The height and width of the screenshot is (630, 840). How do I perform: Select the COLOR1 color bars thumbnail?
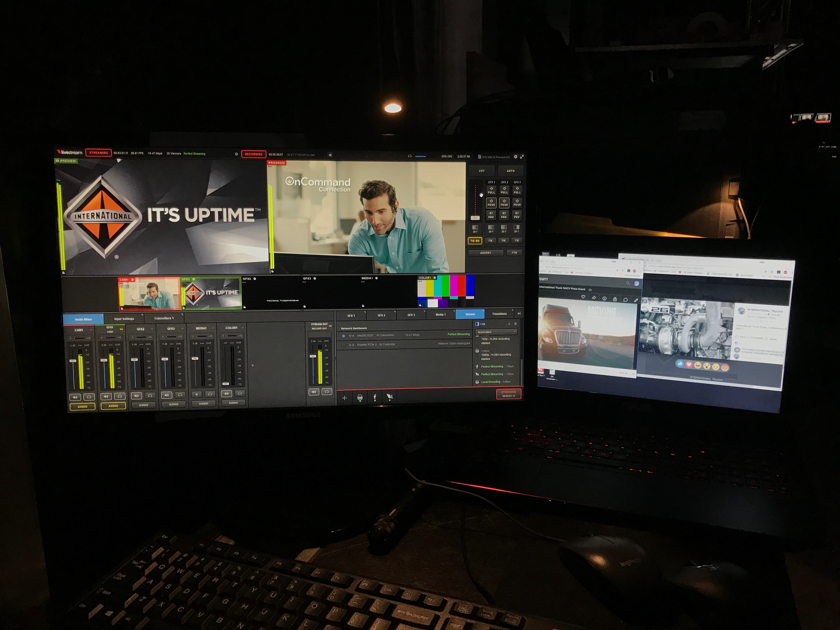(446, 292)
